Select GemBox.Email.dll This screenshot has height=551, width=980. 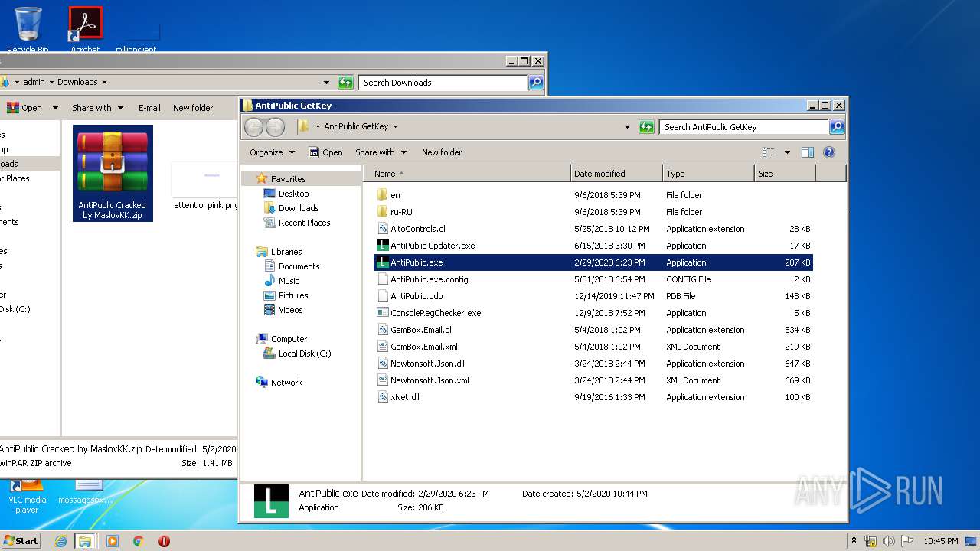click(593, 330)
